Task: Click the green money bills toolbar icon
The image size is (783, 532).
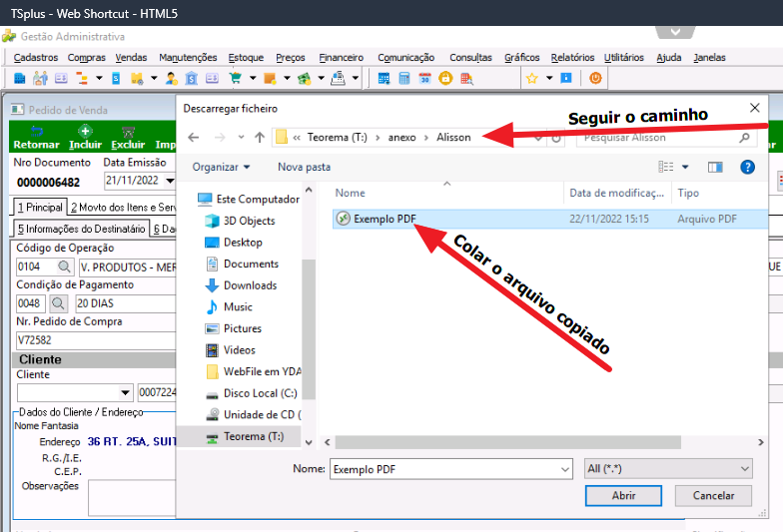Action: tap(304, 78)
